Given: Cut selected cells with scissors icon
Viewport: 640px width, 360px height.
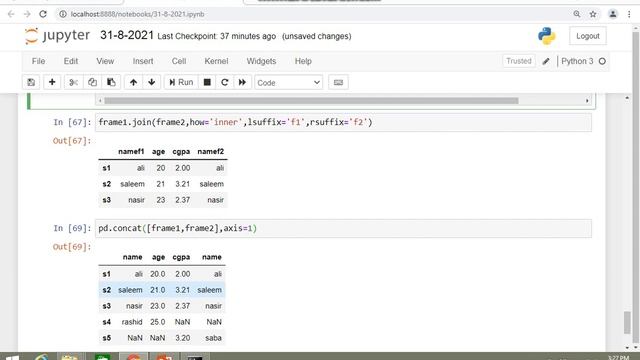Looking at the screenshot, I should pyautogui.click(x=73, y=82).
